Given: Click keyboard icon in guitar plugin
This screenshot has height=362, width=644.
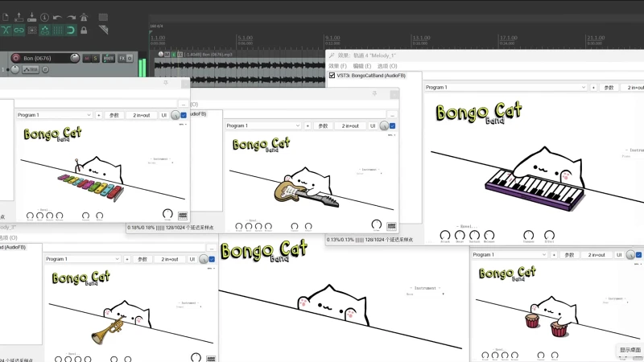Looking at the screenshot, I should coord(391,226).
